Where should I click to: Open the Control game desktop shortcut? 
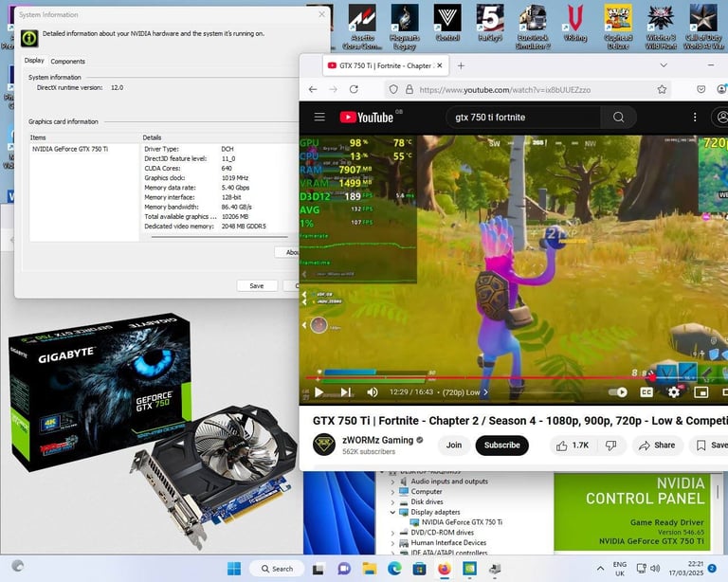click(x=447, y=23)
